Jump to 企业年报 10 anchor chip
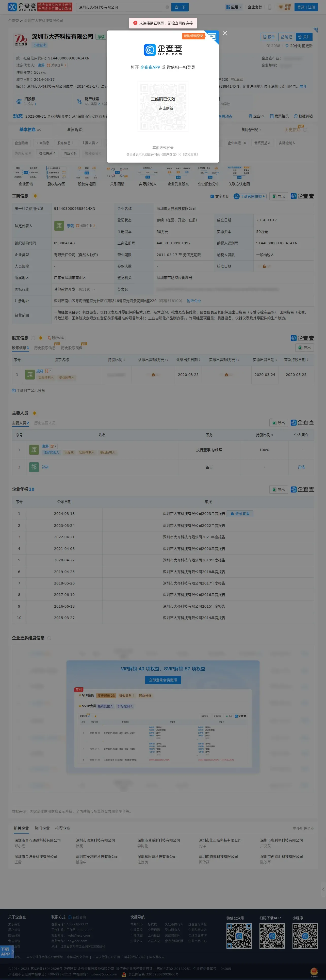This screenshot has width=326, height=980. point(237,143)
